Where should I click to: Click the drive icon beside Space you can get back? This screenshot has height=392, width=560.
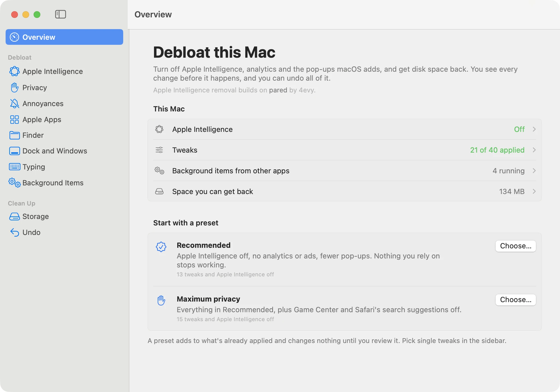pyautogui.click(x=159, y=191)
